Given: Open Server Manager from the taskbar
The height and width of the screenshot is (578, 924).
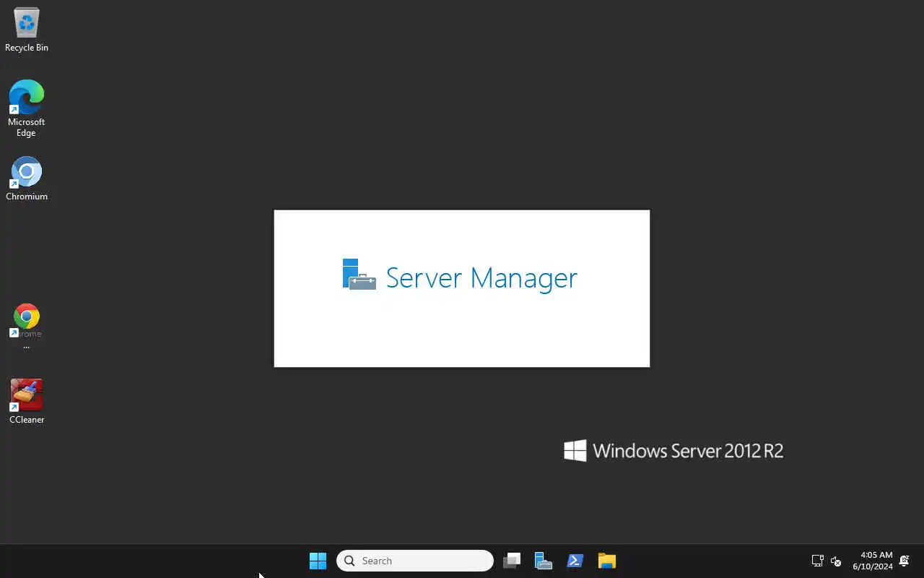Looking at the screenshot, I should pyautogui.click(x=544, y=561).
